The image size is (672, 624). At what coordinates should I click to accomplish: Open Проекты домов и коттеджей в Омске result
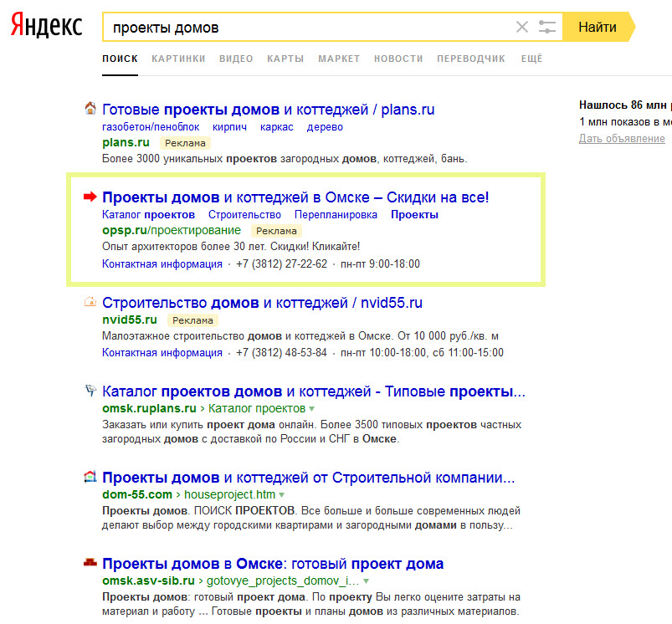point(295,197)
